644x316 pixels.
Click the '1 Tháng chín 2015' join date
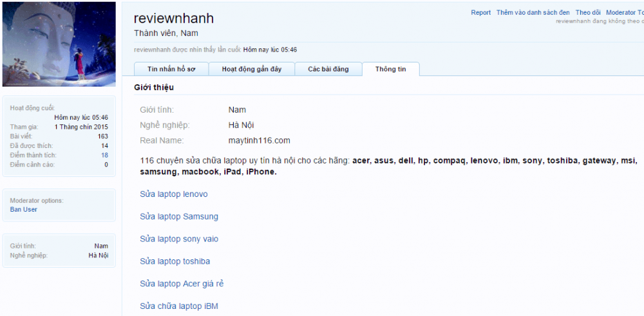point(81,127)
